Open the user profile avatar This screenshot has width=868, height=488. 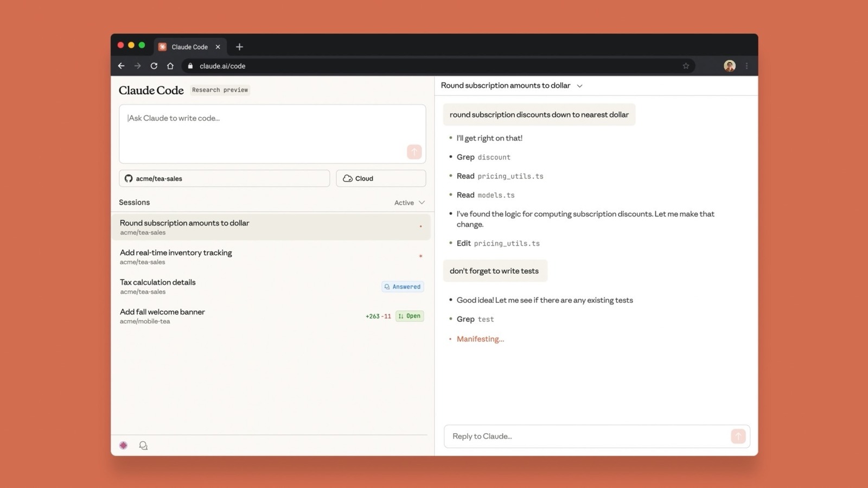tap(730, 66)
